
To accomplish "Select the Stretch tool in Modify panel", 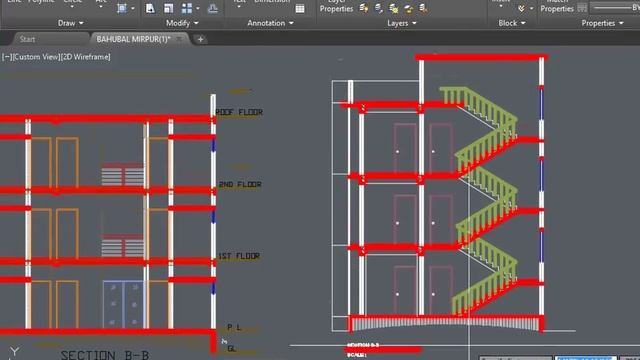I will coord(150,8).
